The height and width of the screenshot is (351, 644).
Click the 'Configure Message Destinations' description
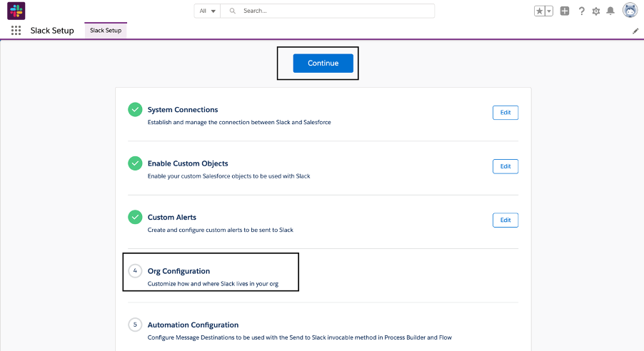tap(299, 337)
